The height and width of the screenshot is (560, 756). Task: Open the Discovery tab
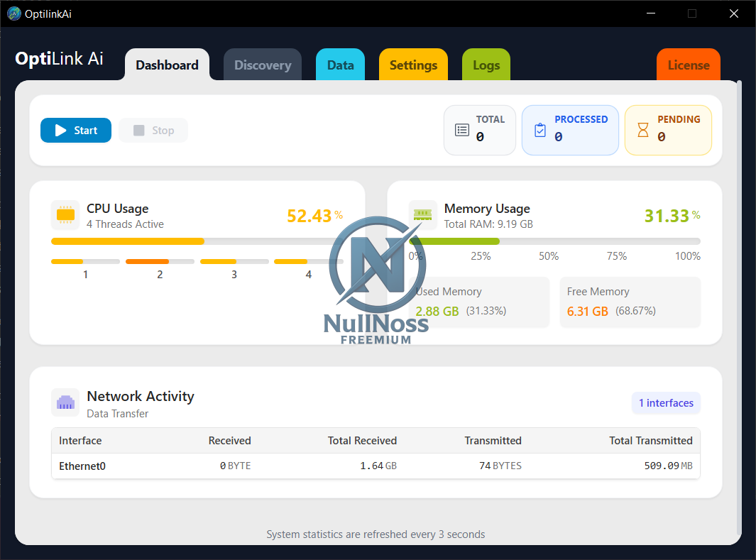click(x=263, y=65)
